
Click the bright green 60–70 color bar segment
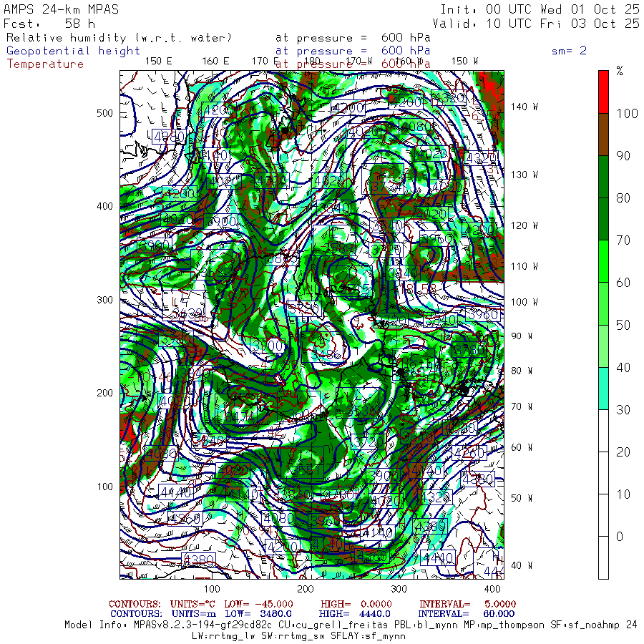(603, 261)
